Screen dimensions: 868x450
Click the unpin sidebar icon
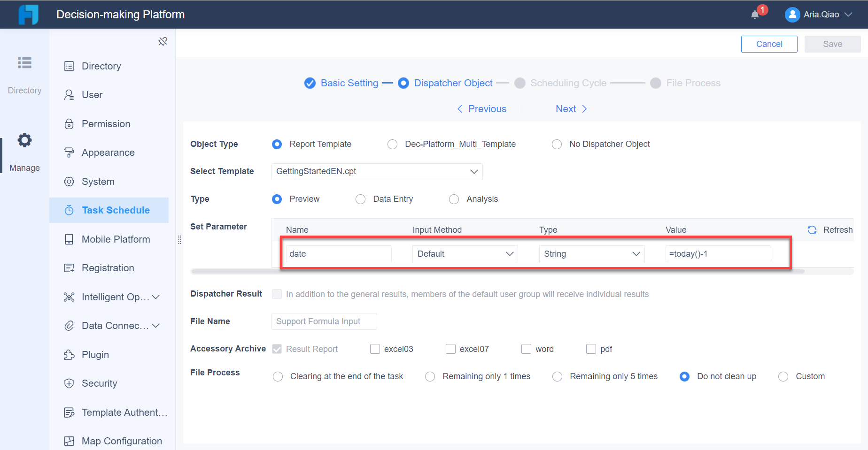coord(163,41)
